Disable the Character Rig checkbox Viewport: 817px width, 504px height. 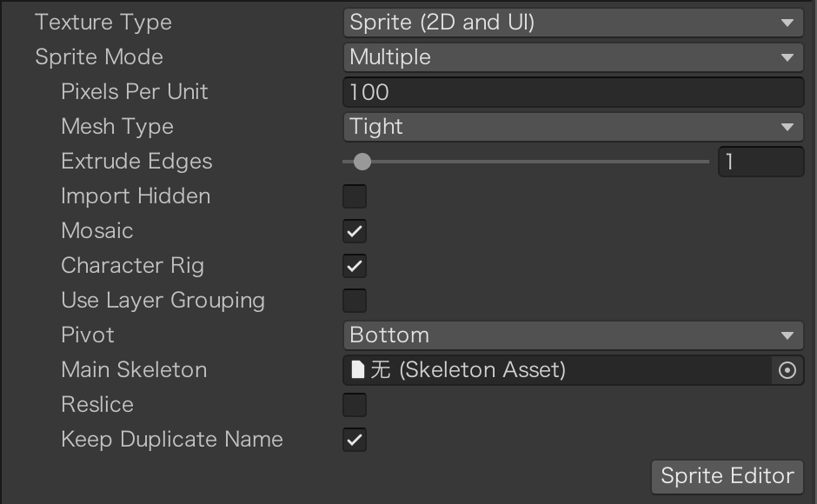[x=355, y=266]
